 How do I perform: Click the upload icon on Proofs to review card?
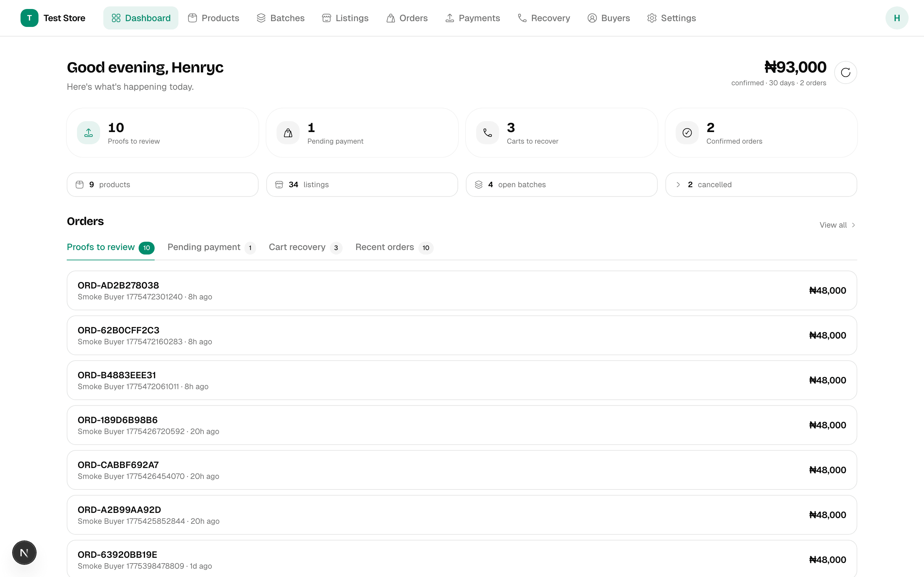(x=88, y=132)
